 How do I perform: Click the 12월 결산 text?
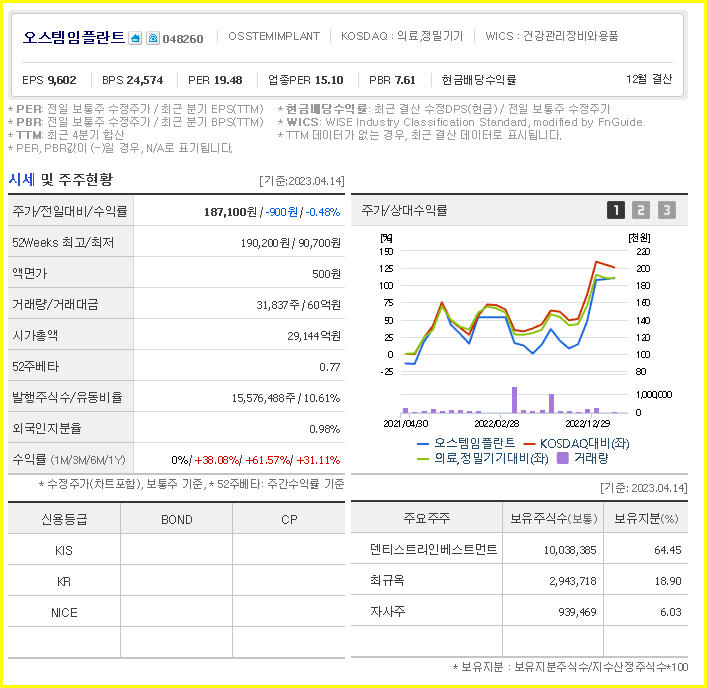point(649,79)
